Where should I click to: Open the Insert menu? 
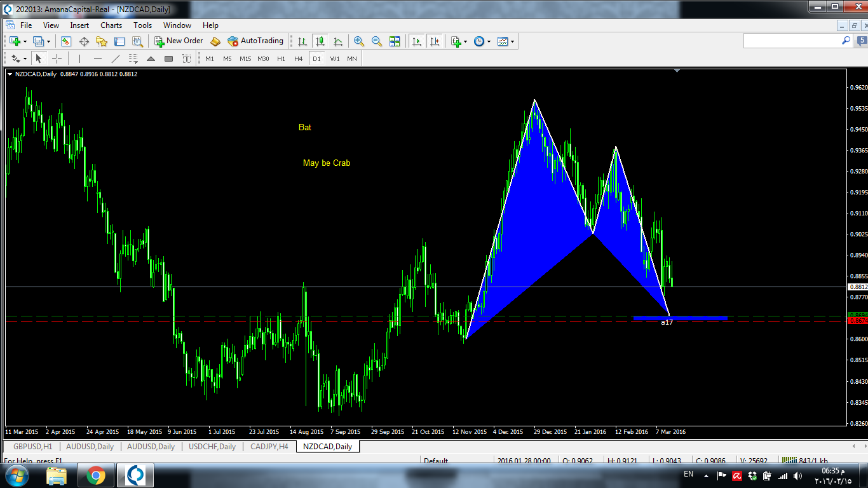click(79, 25)
